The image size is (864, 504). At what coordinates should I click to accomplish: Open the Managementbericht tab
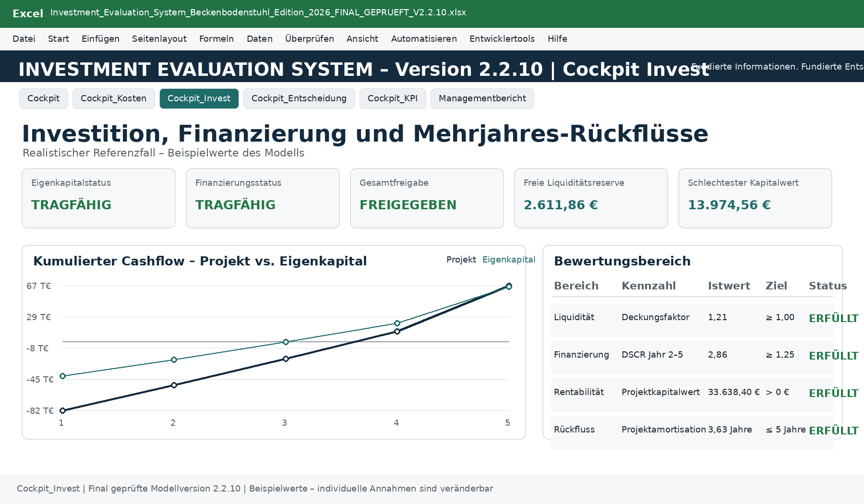[x=482, y=98]
